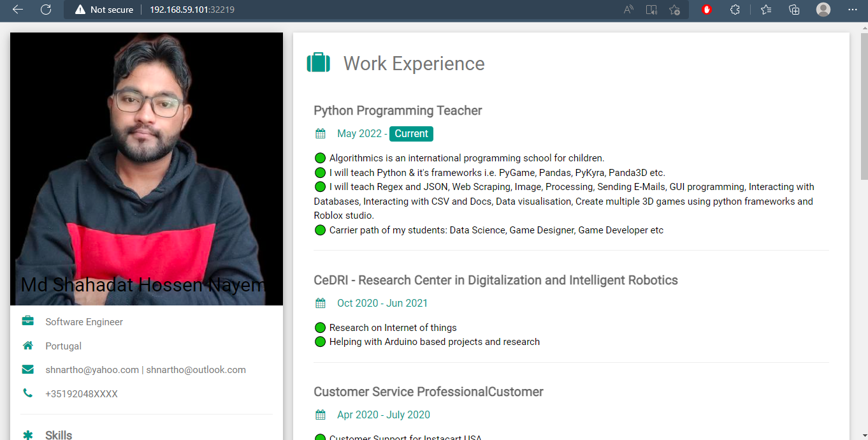Open the browser Settings and more menu
868x440 pixels.
coord(853,10)
